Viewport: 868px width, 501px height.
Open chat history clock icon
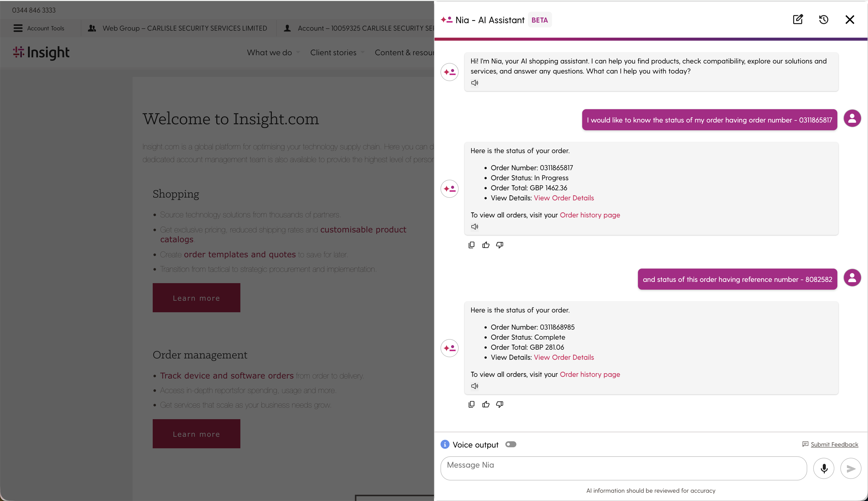[824, 20]
